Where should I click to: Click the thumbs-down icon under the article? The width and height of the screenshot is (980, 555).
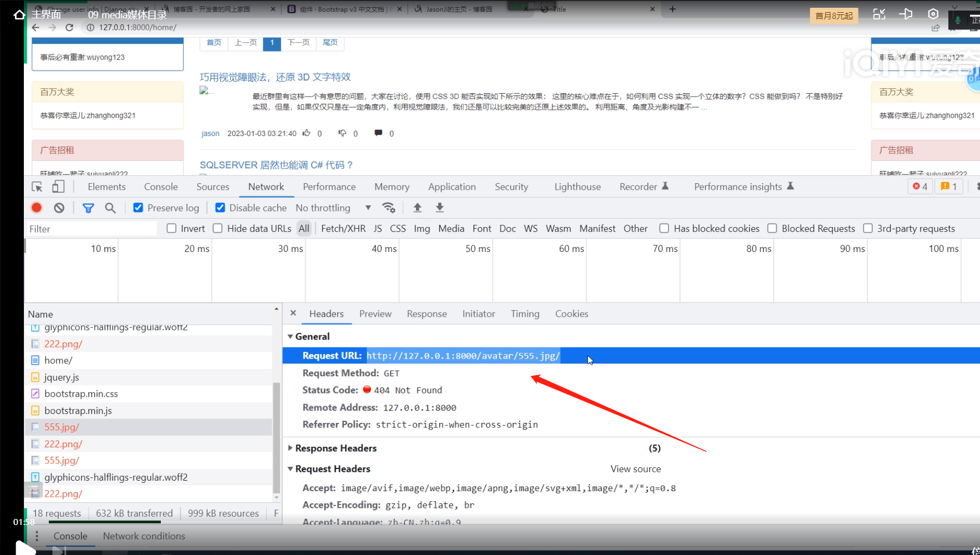click(x=342, y=133)
